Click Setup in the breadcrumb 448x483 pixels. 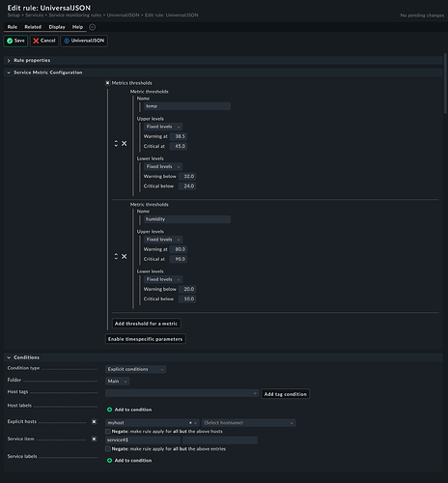[14, 15]
